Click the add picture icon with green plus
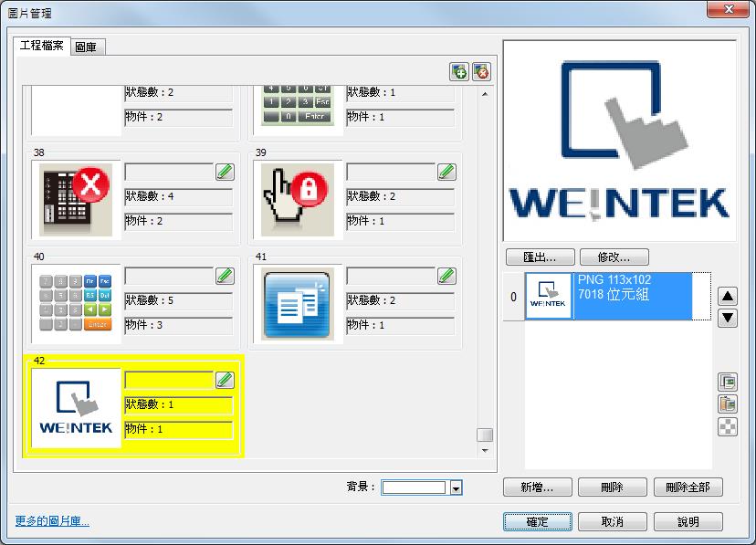Viewport: 756px width, 545px height. pos(459,71)
